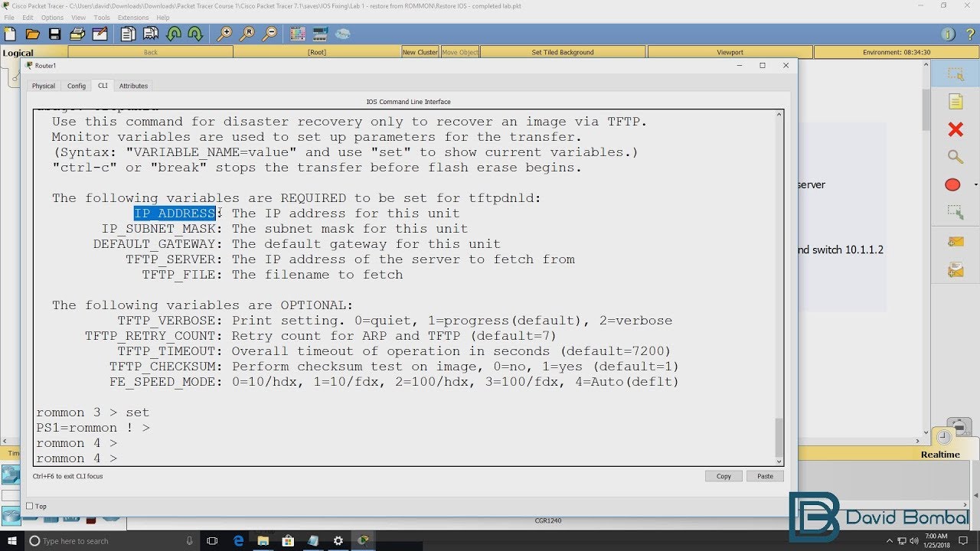The width and height of the screenshot is (980, 551).
Task: Click the New file icon in toolbar
Action: (x=10, y=34)
